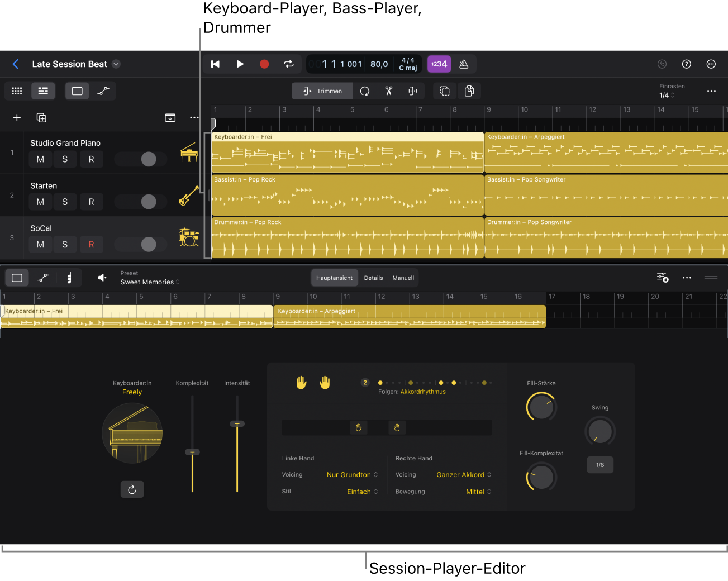Open Bewegung Mittel dropdown
The height and width of the screenshot is (581, 728).
pos(479,492)
